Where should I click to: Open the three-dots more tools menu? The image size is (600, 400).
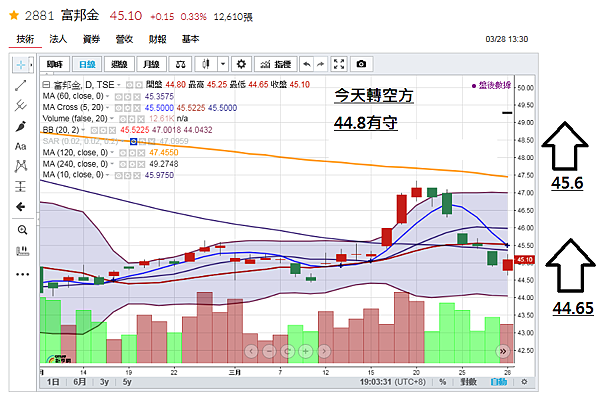pos(22,274)
